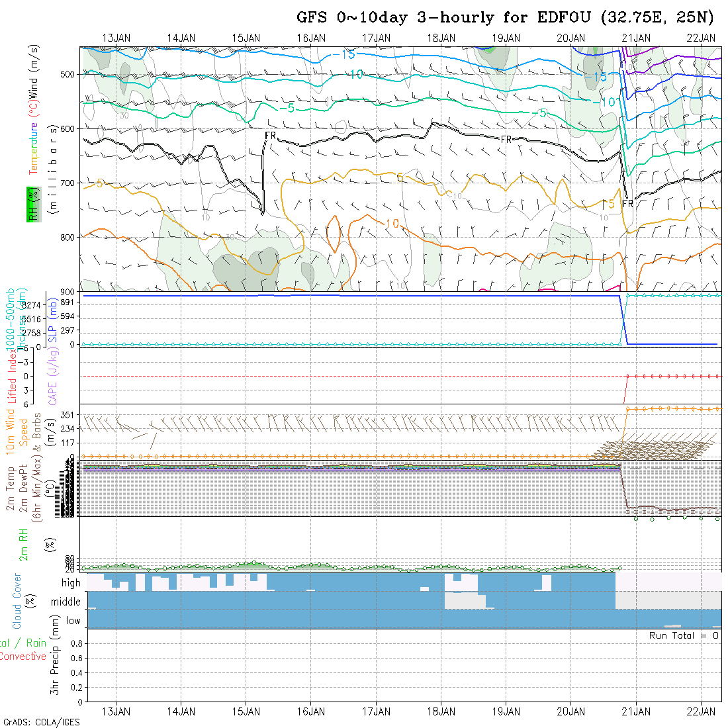Click the 500 millibar pressure tick label
The height and width of the screenshot is (728, 728).
(x=69, y=74)
